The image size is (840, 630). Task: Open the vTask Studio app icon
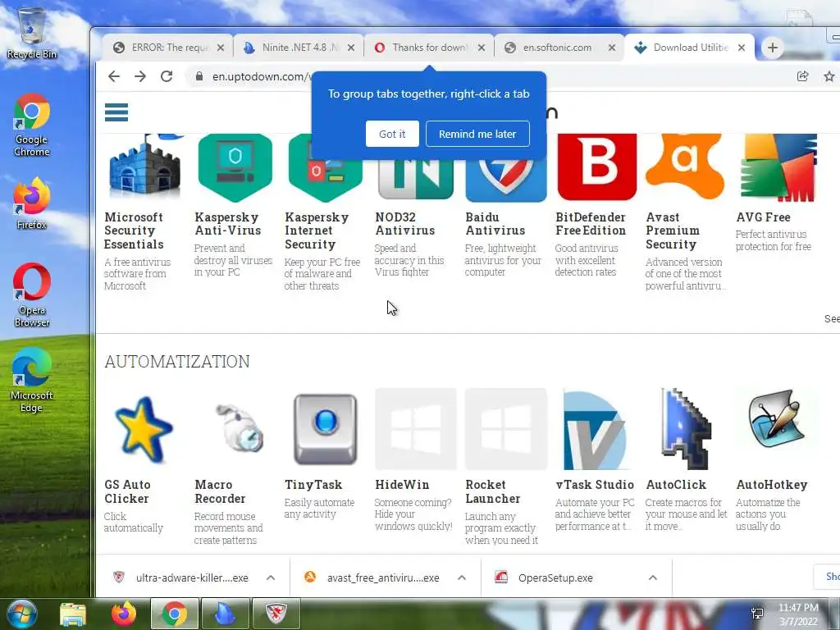[x=595, y=430]
